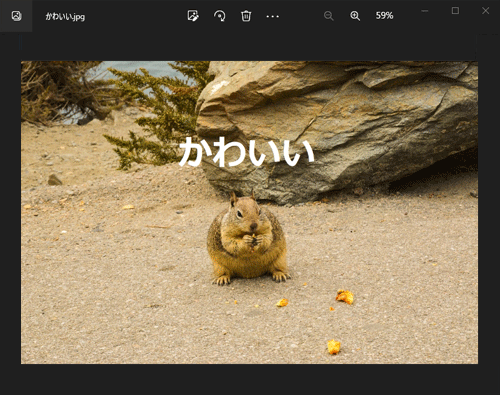
Task: Maximize the Photos window
Action: pos(455,11)
